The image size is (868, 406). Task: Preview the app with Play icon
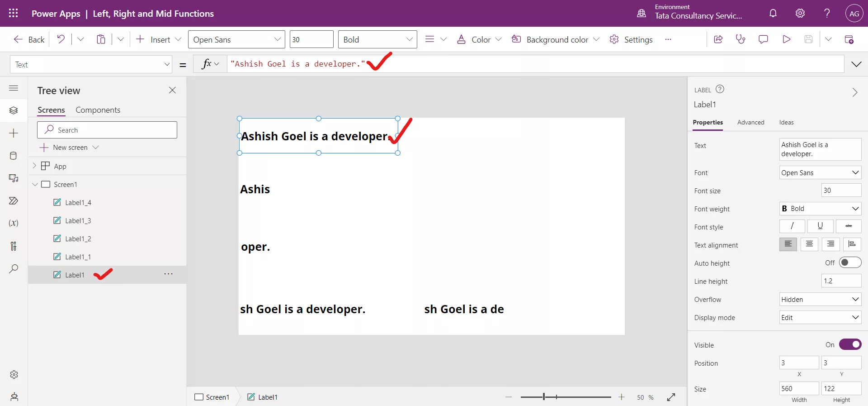(x=786, y=39)
